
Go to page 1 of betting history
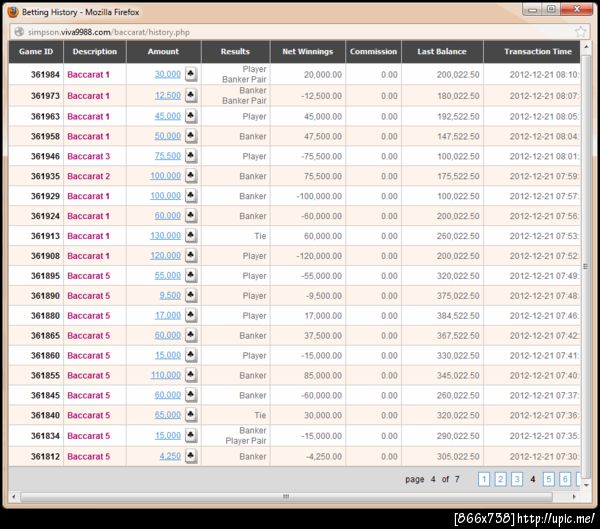coord(484,479)
